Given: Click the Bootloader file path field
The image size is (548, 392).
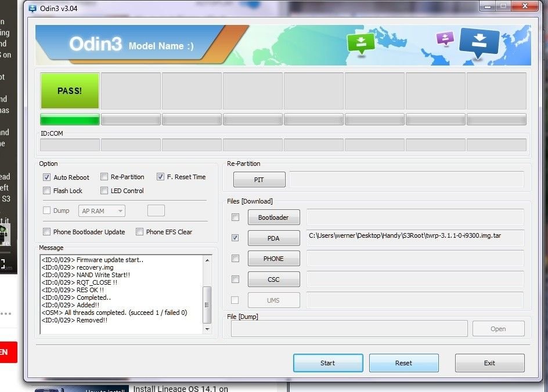Looking at the screenshot, I should tap(415, 217).
